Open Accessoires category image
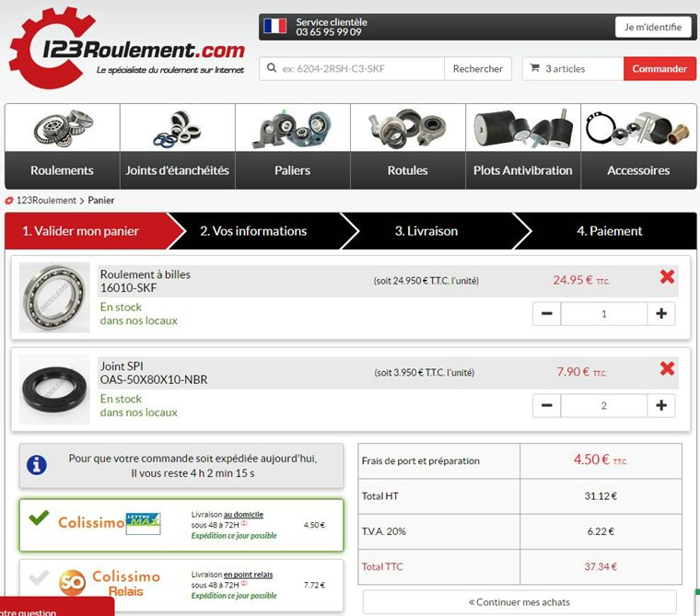Image resolution: width=700 pixels, height=616 pixels. point(638,128)
